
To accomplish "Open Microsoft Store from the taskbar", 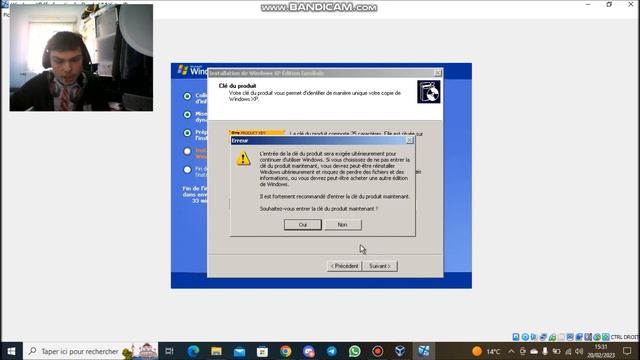I will [x=262, y=351].
